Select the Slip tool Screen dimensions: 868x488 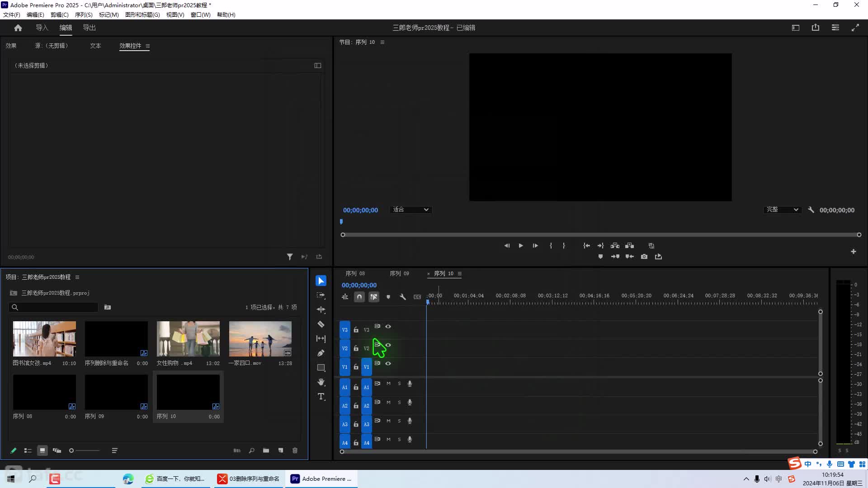(x=321, y=338)
